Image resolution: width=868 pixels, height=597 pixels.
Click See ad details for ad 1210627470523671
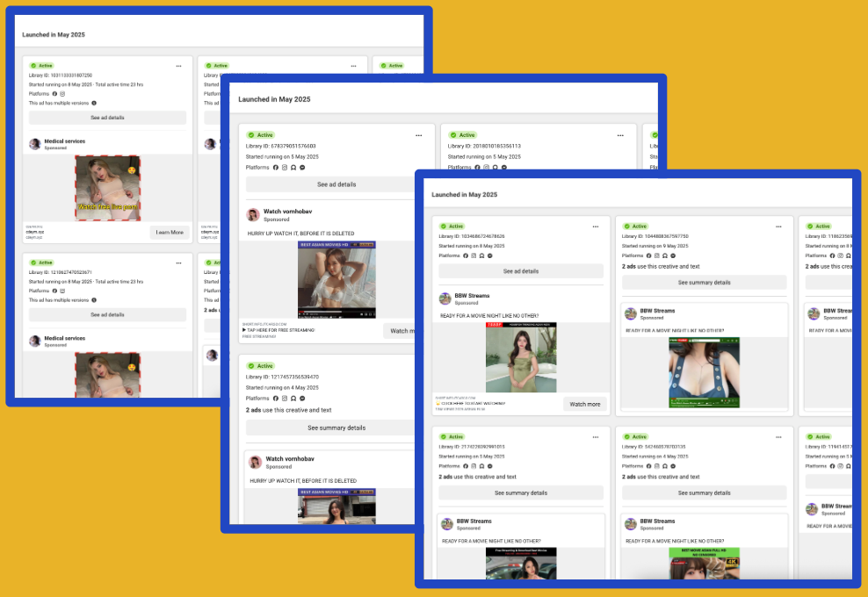(x=107, y=315)
